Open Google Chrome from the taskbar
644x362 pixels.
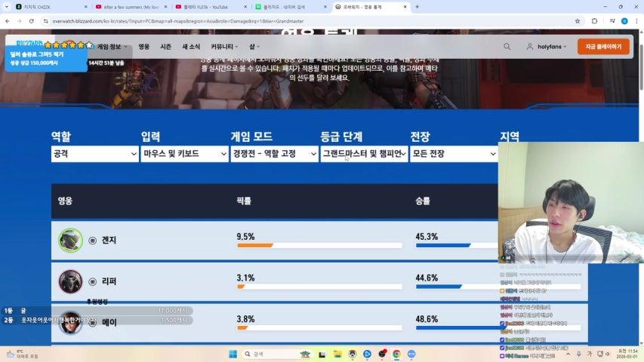pos(396,354)
